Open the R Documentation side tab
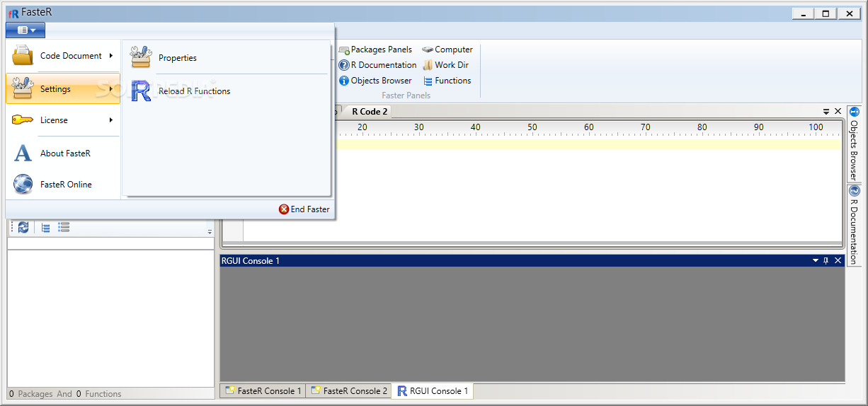 click(x=854, y=225)
